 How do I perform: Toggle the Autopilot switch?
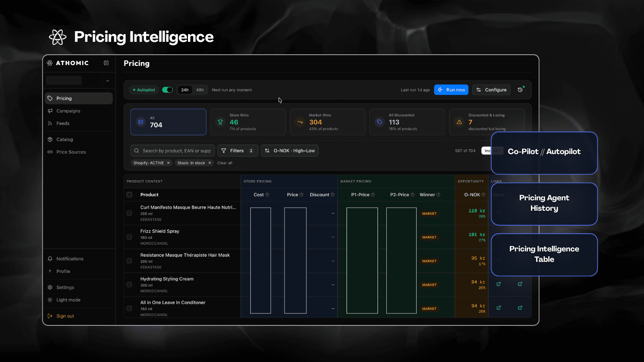(167, 90)
